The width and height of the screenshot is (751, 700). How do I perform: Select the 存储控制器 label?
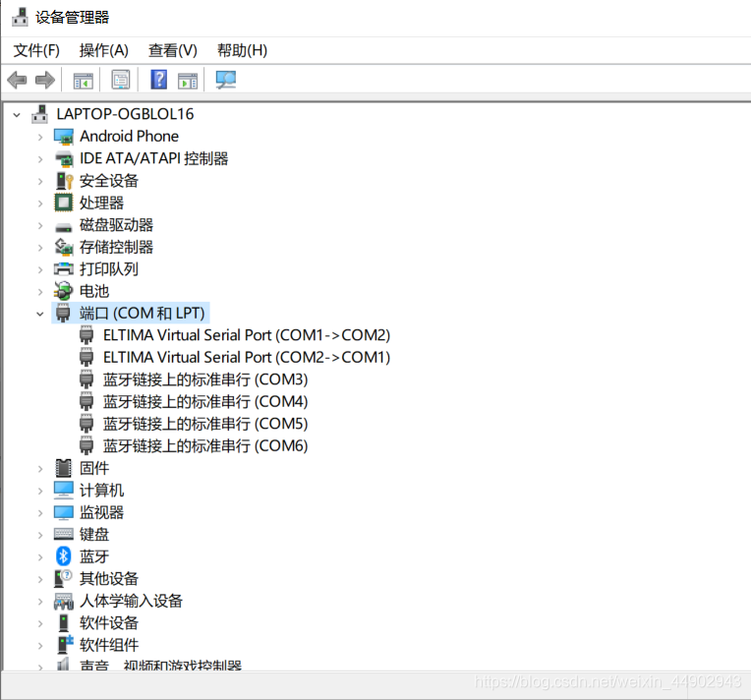coord(116,247)
